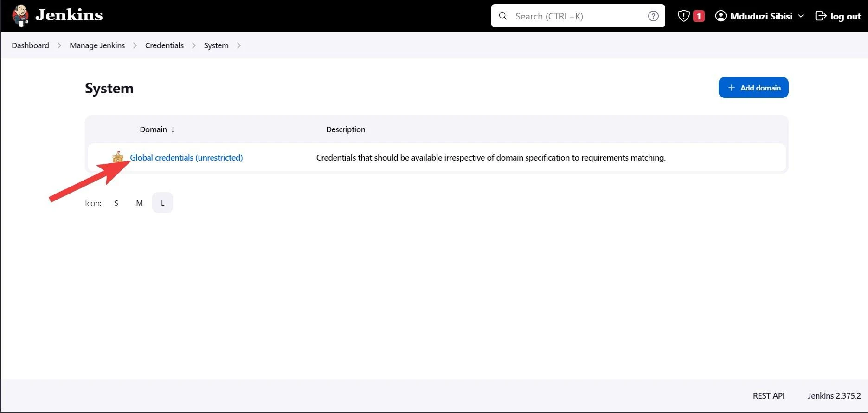Click the Add domain button
The width and height of the screenshot is (868, 413).
(753, 88)
